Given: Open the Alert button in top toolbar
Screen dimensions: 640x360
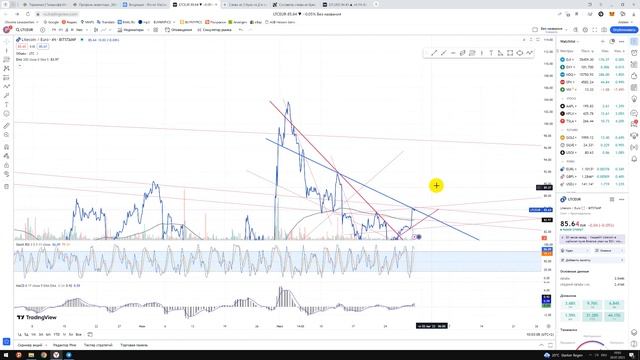Looking at the screenshot, I should pyautogui.click(x=178, y=30).
